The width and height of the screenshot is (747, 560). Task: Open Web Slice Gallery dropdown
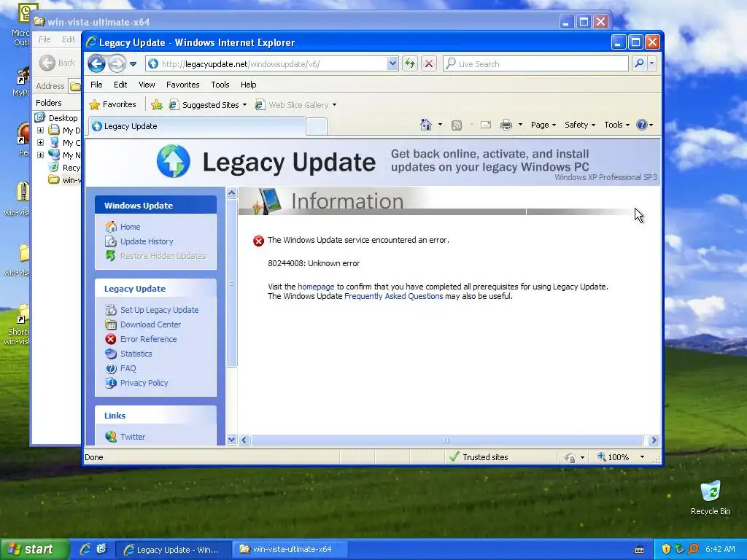[x=295, y=105]
